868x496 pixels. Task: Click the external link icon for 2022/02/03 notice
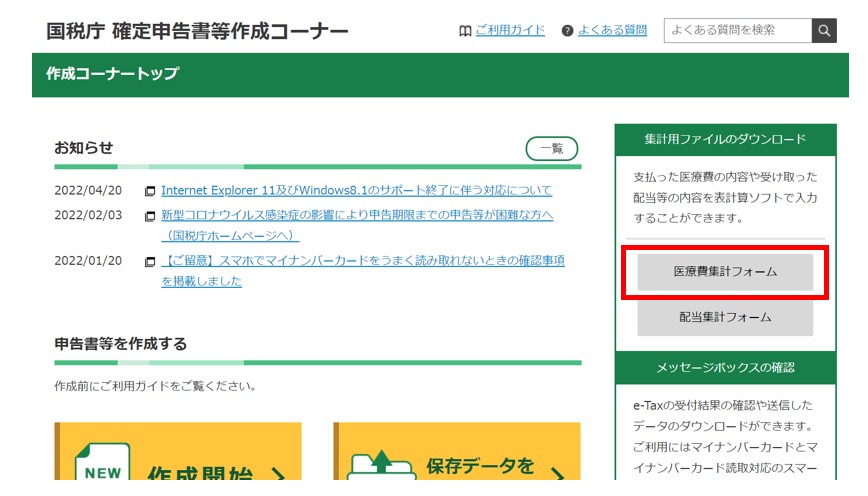click(149, 216)
